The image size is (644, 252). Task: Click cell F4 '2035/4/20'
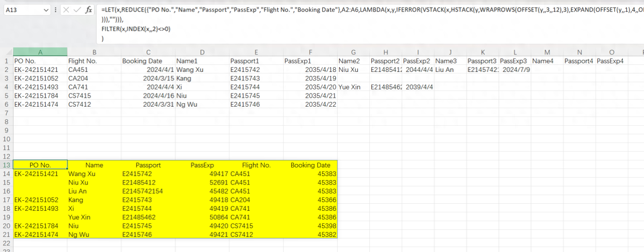click(x=310, y=87)
